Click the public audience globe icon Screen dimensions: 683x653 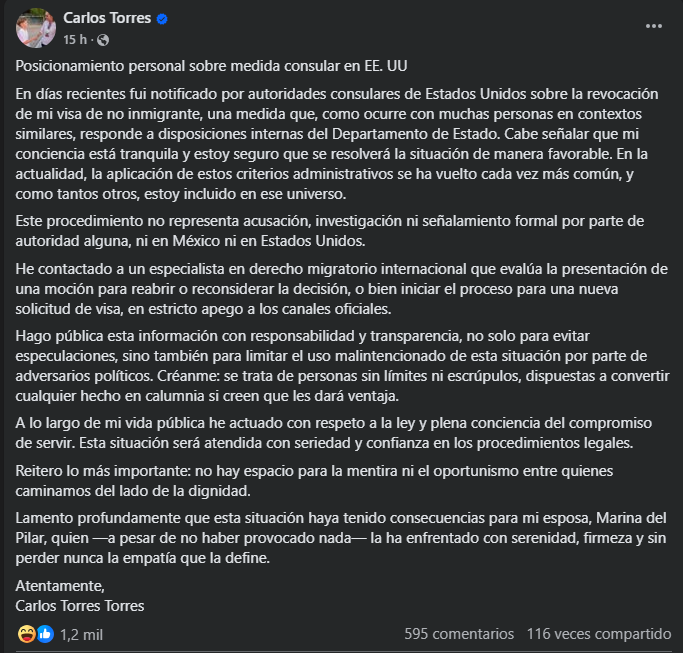pyautogui.click(x=103, y=40)
